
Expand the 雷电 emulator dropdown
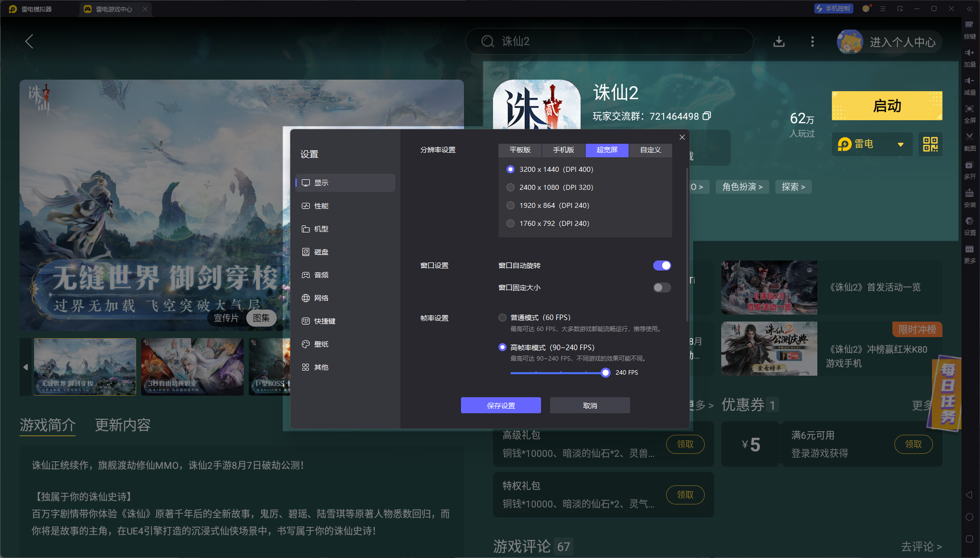[900, 144]
